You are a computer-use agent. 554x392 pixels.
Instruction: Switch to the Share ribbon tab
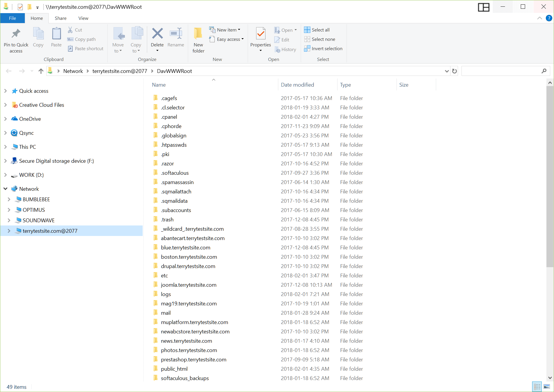(x=60, y=18)
